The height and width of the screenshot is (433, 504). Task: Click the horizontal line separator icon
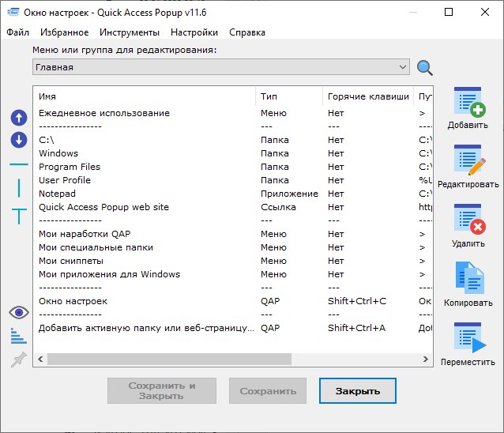pyautogui.click(x=19, y=164)
